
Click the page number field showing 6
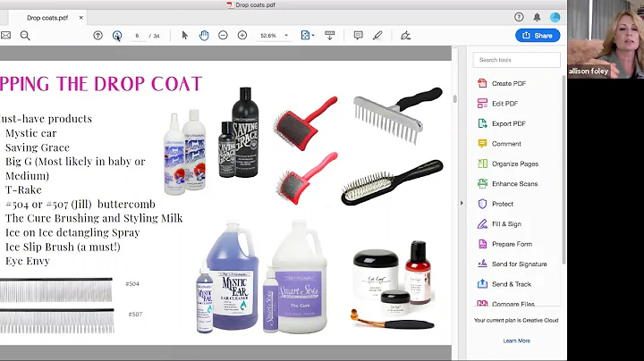tap(137, 36)
